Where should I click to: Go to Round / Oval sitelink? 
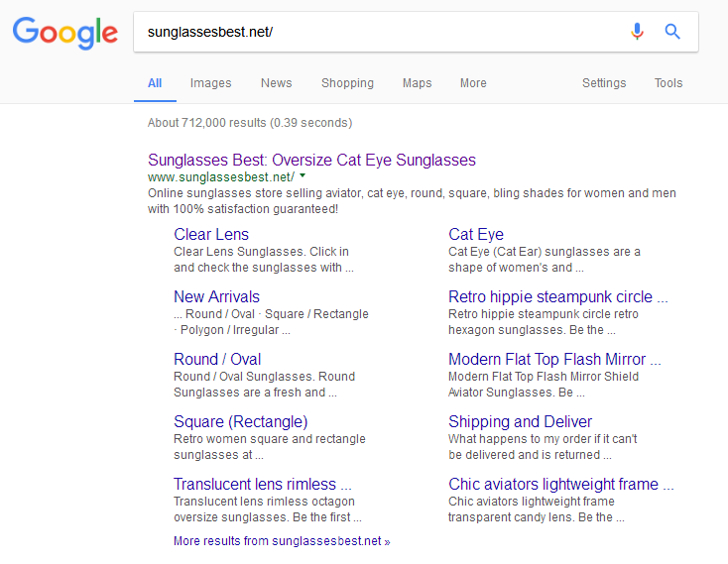click(x=217, y=359)
